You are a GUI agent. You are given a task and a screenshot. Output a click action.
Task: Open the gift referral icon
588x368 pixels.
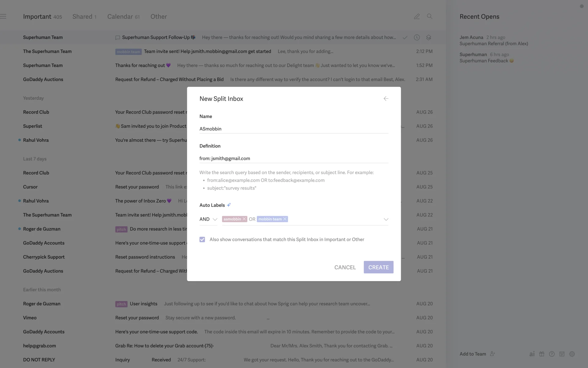(x=542, y=354)
